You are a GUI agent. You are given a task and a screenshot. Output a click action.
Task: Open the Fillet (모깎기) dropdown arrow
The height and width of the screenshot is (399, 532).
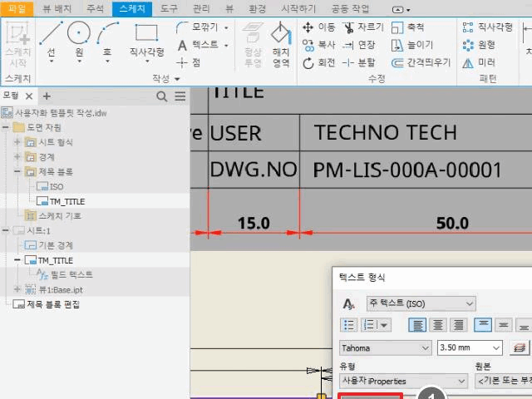click(x=226, y=27)
